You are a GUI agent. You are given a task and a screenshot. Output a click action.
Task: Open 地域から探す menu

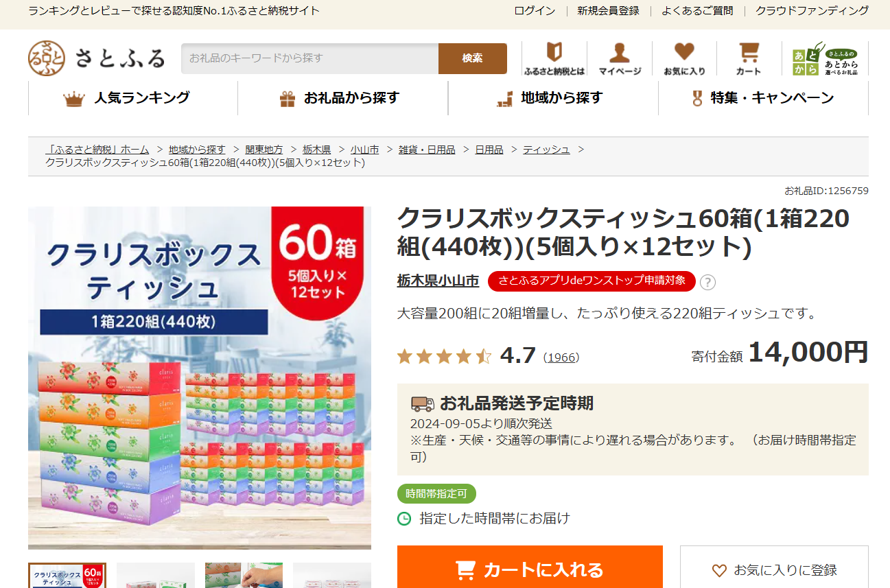point(553,98)
